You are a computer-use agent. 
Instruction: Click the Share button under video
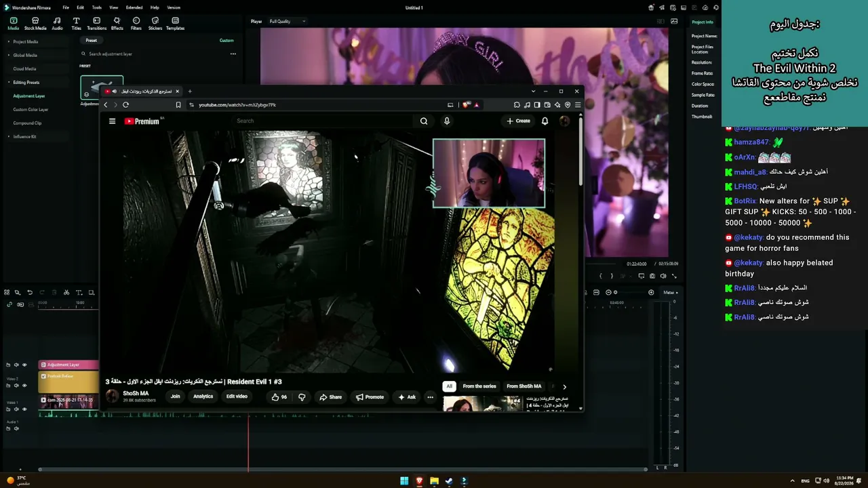click(x=331, y=397)
